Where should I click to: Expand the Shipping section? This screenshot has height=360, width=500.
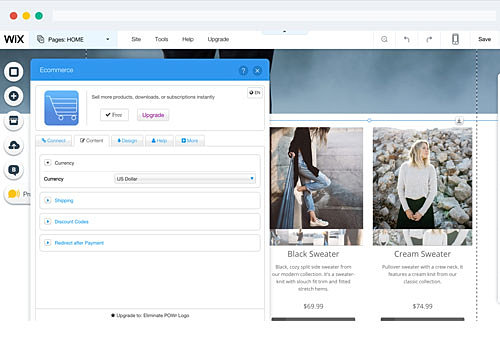(x=150, y=200)
